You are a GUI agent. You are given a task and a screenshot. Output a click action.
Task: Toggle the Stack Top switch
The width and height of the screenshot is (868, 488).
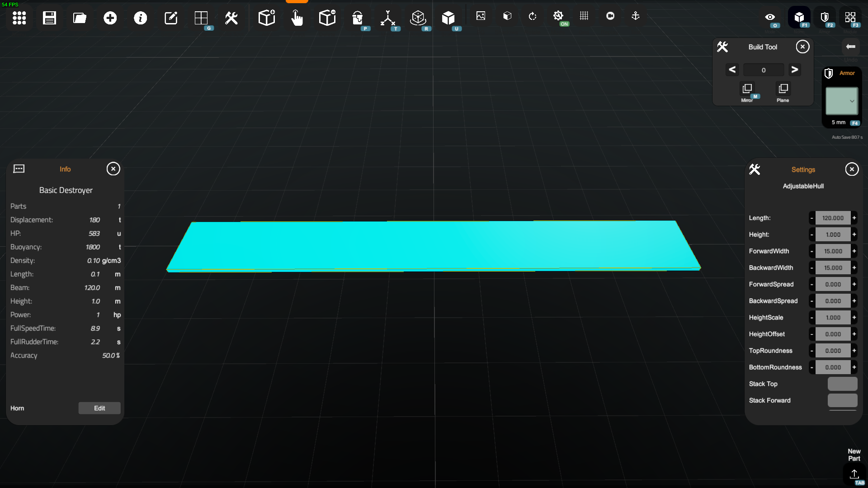(842, 384)
